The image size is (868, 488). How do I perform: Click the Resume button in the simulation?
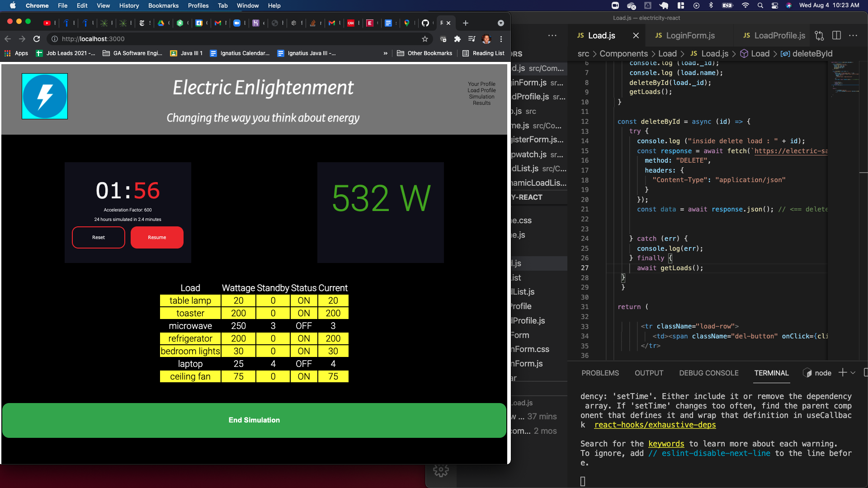157,237
